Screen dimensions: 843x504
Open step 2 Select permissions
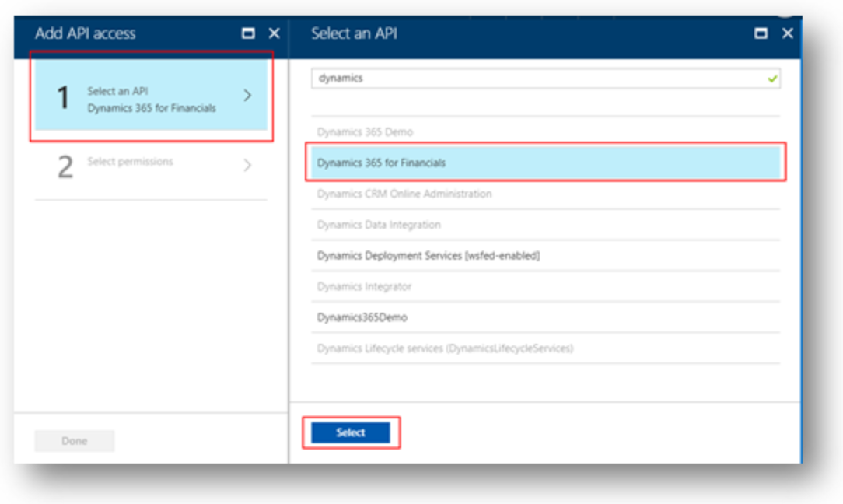click(x=151, y=165)
